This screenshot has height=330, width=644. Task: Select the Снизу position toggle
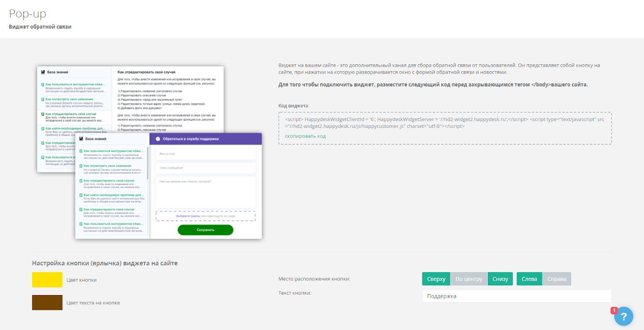(500, 279)
